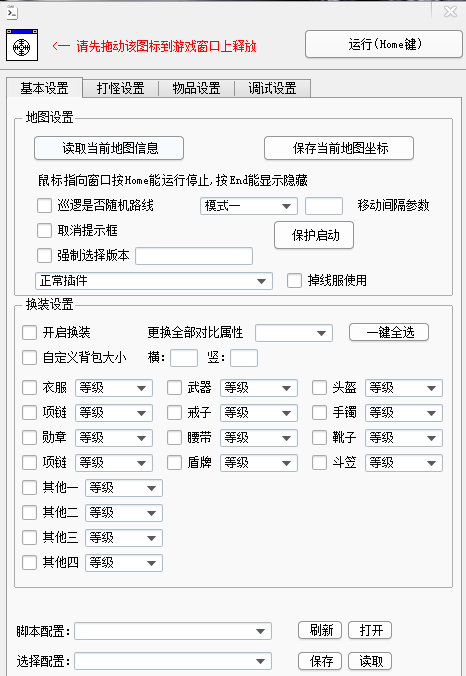Click the crosshair target icon for the game window
Screen dimensions: 466x676
[22, 45]
